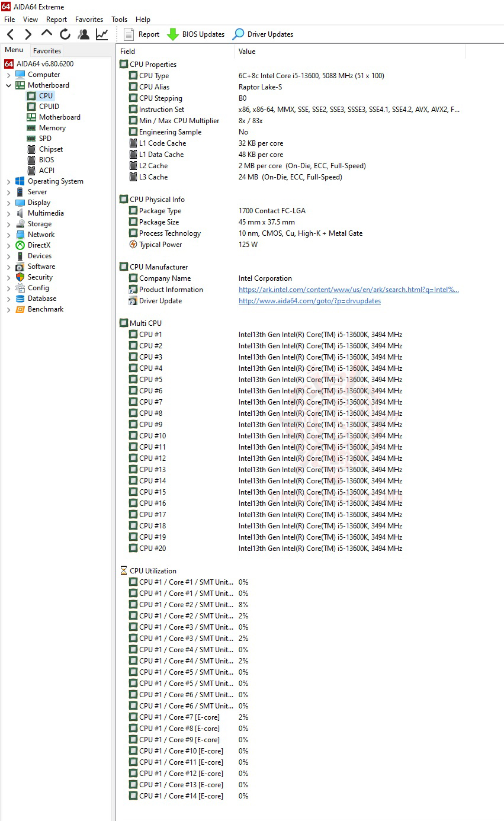Click the Security shield icon

[x=20, y=277]
